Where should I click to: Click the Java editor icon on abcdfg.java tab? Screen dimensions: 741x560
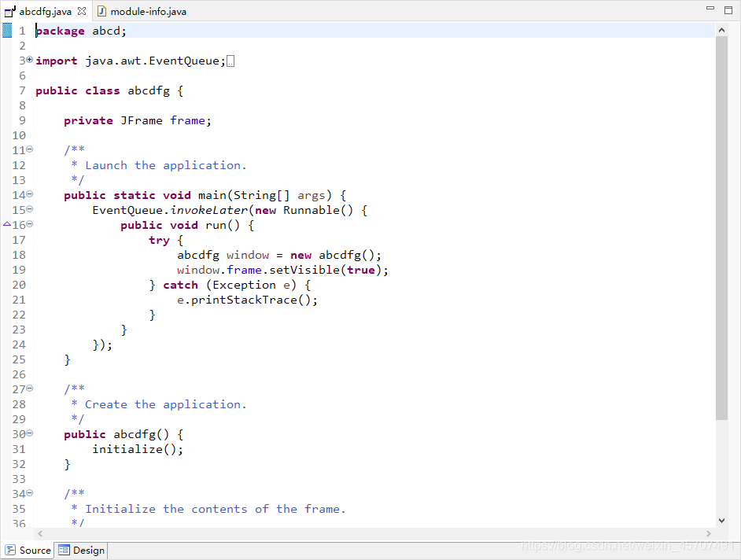(x=8, y=11)
